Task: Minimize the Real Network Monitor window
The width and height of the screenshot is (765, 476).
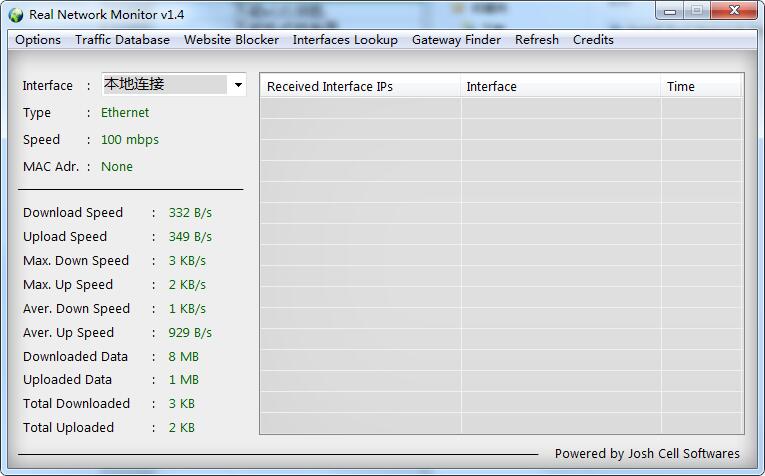Action: click(669, 11)
